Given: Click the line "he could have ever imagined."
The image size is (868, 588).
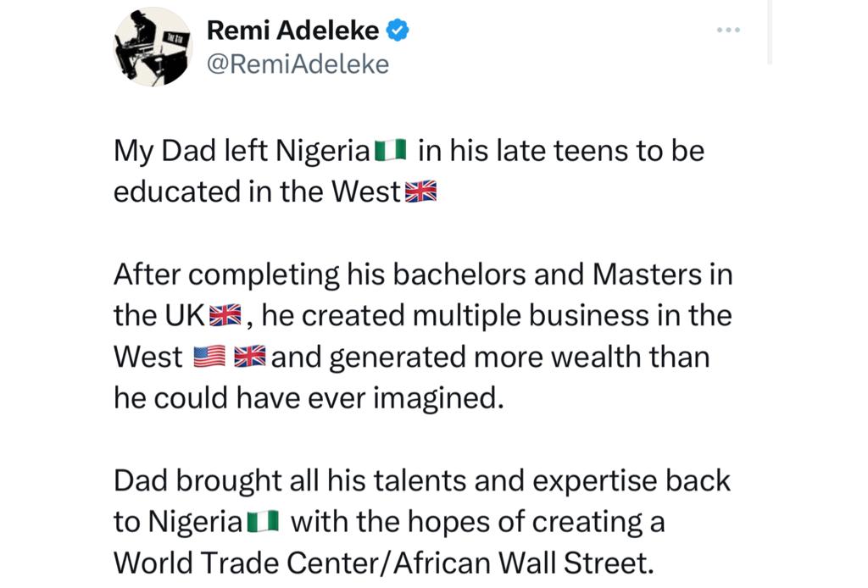Looking at the screenshot, I should coord(309,398).
